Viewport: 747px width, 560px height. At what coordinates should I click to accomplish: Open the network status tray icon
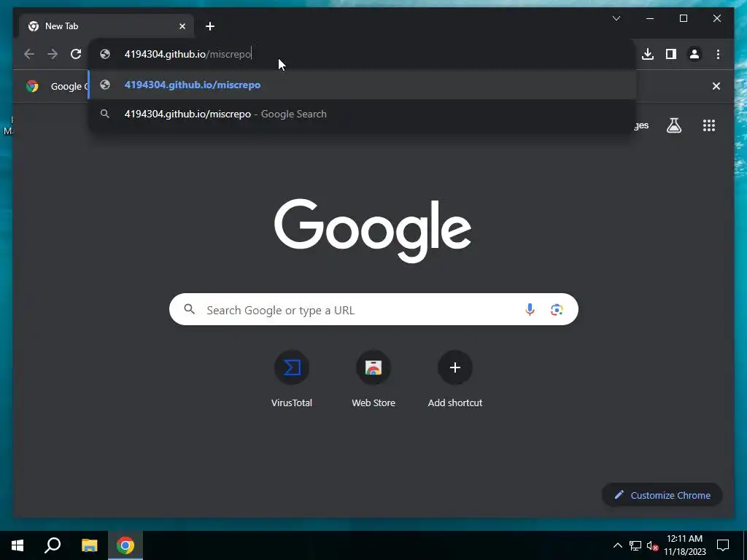[635, 545]
